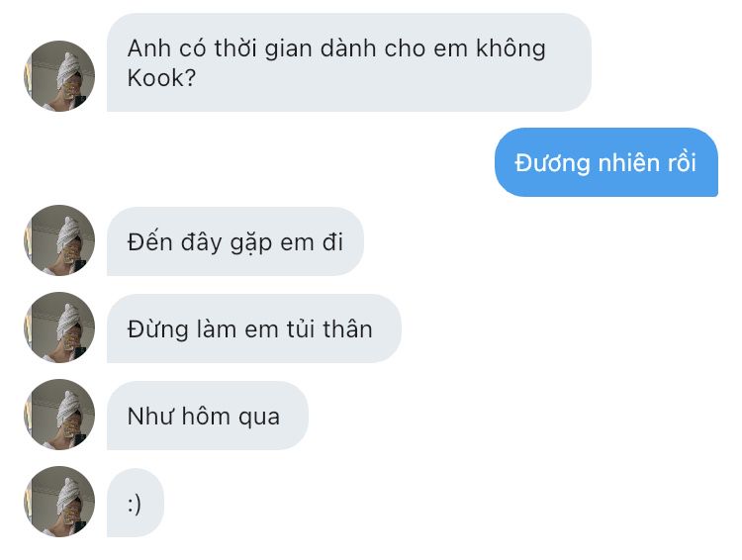Screen dimensions: 742x560
Task: Tap avatar beside 'Như hôm qua' message
Action: [59, 415]
